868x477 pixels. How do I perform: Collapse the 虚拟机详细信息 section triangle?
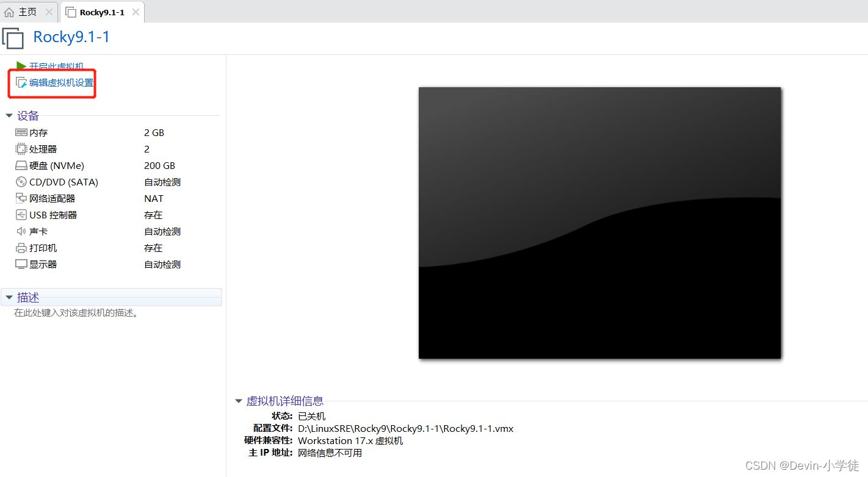point(239,401)
